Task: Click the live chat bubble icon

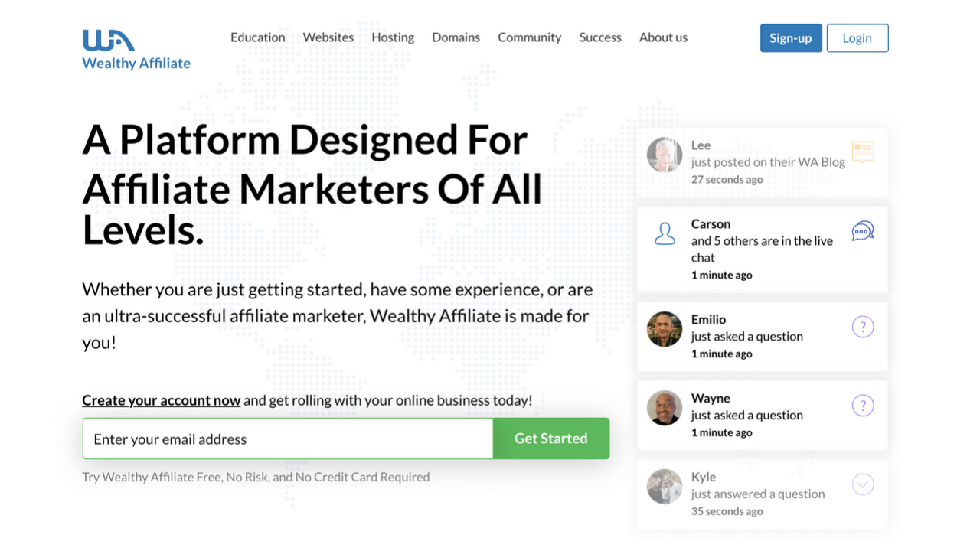Action: pyautogui.click(x=863, y=231)
